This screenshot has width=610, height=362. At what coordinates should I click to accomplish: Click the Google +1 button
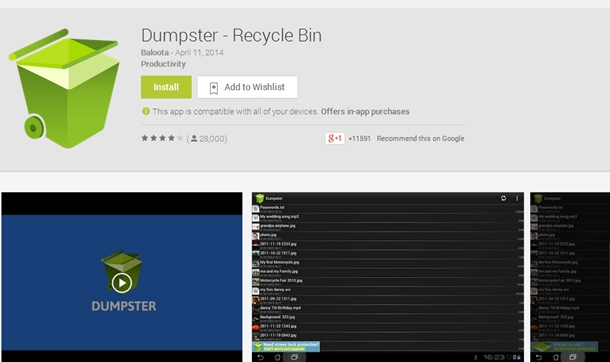(335, 138)
